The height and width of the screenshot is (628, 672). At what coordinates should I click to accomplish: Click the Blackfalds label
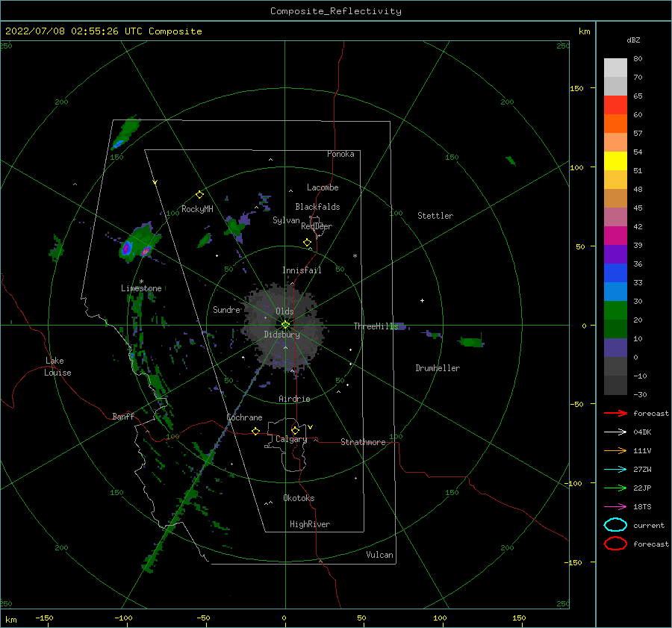[x=317, y=207]
